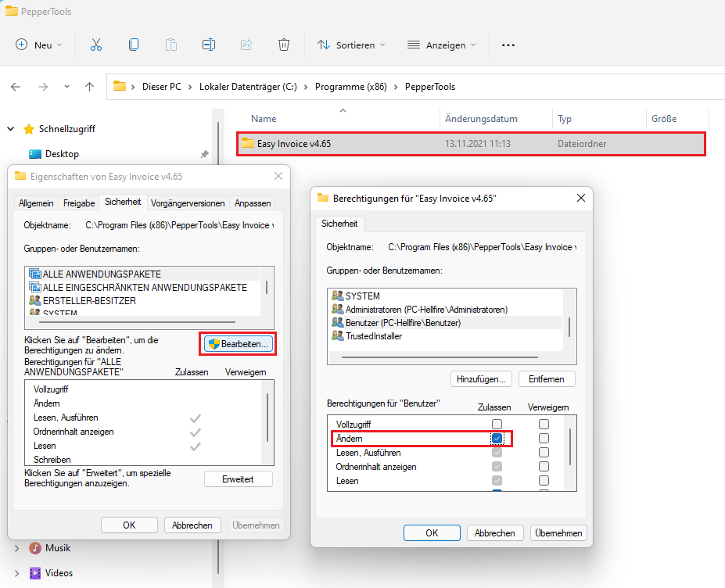
Task: Sort by the Name column header
Action: (264, 119)
